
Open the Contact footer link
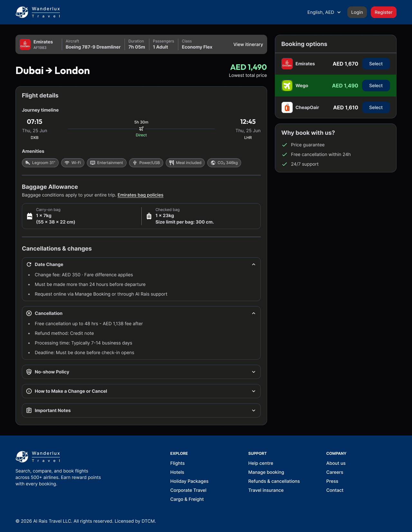coord(335,490)
